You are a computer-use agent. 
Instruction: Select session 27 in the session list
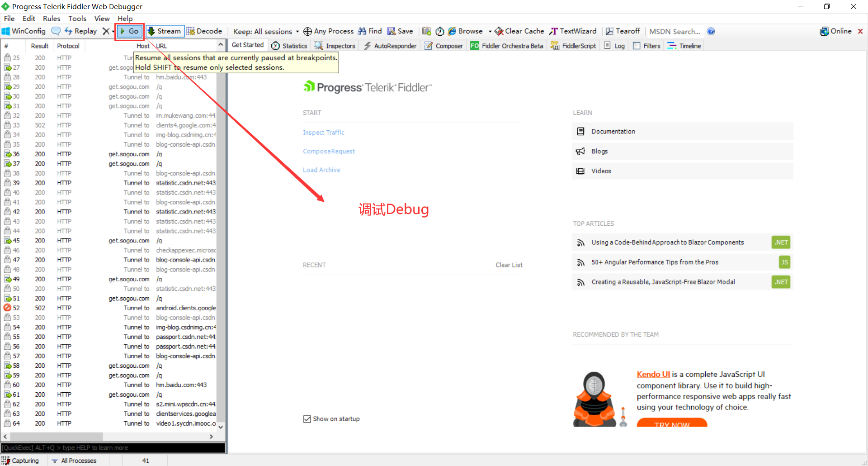pos(109,67)
